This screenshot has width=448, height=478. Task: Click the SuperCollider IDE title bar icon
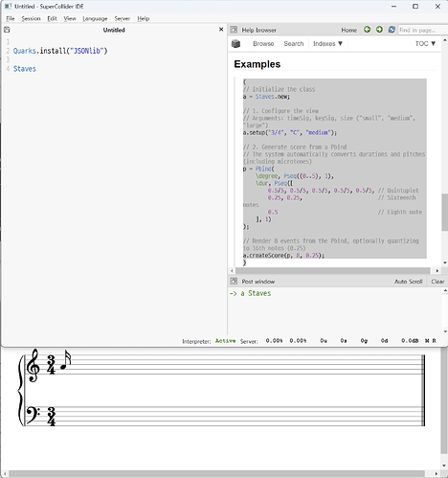tap(8, 6)
